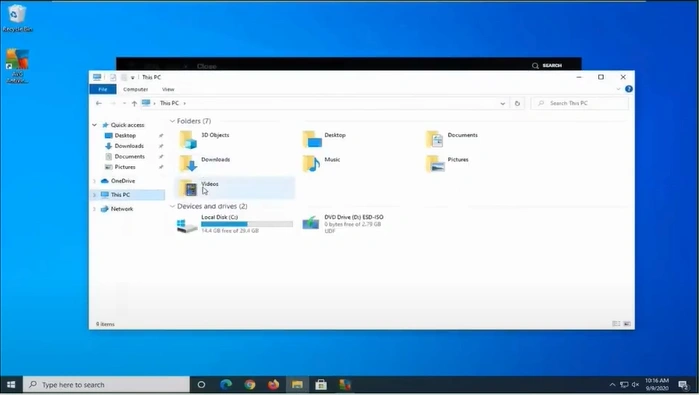Open the Computer ribbon tab
This screenshot has width=699, height=395.
tap(136, 89)
